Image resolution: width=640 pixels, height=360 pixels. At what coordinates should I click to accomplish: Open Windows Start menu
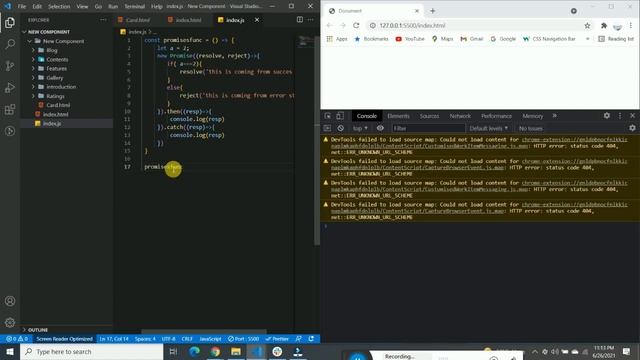10,351
